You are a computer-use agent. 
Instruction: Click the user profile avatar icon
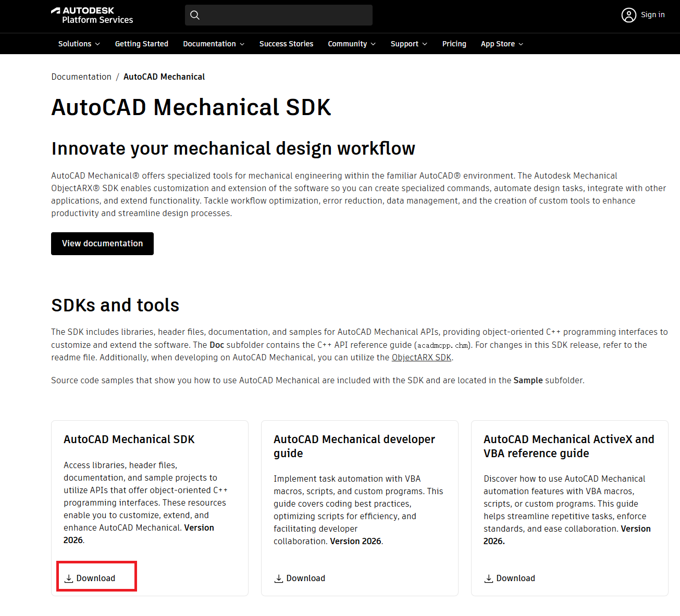coord(628,15)
